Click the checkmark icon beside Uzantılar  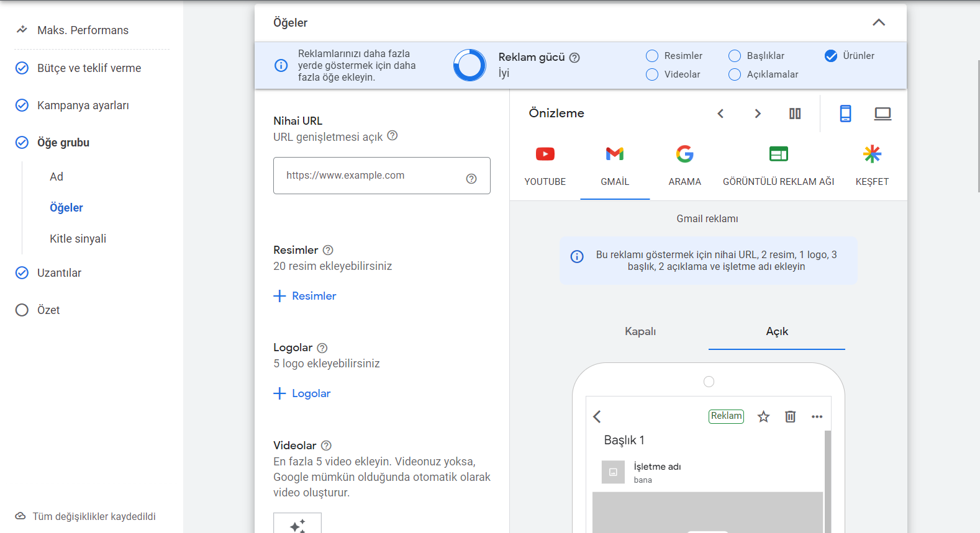tap(22, 273)
